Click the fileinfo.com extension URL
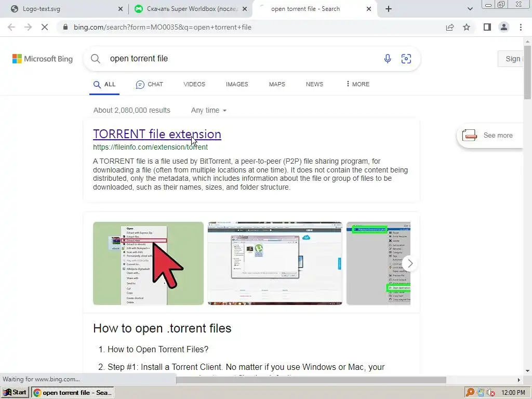The image size is (532, 399). [150, 147]
